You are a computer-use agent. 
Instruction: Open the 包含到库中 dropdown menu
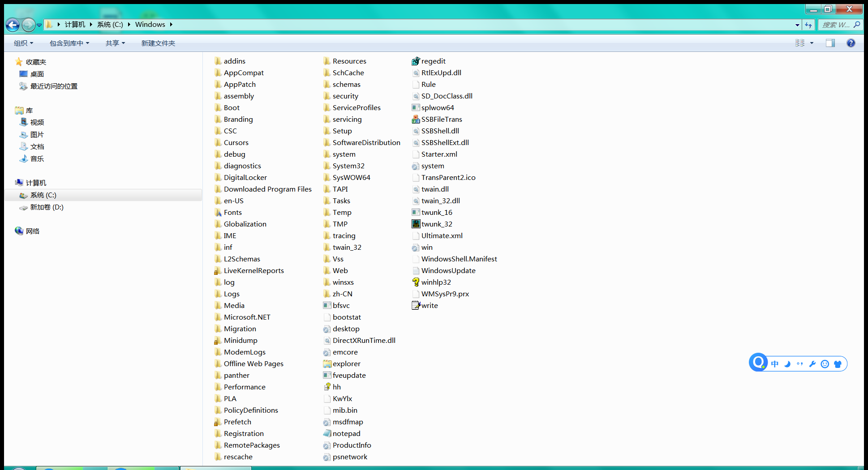69,43
